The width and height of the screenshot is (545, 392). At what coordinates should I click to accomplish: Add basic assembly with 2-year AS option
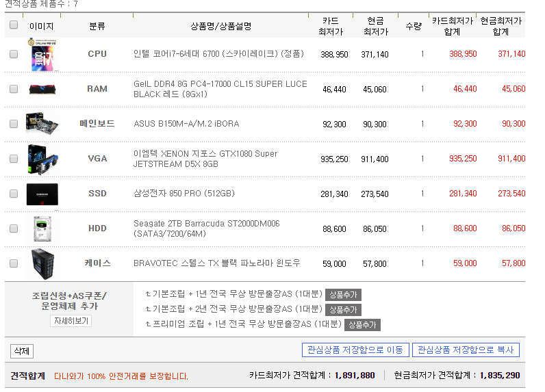(x=343, y=310)
